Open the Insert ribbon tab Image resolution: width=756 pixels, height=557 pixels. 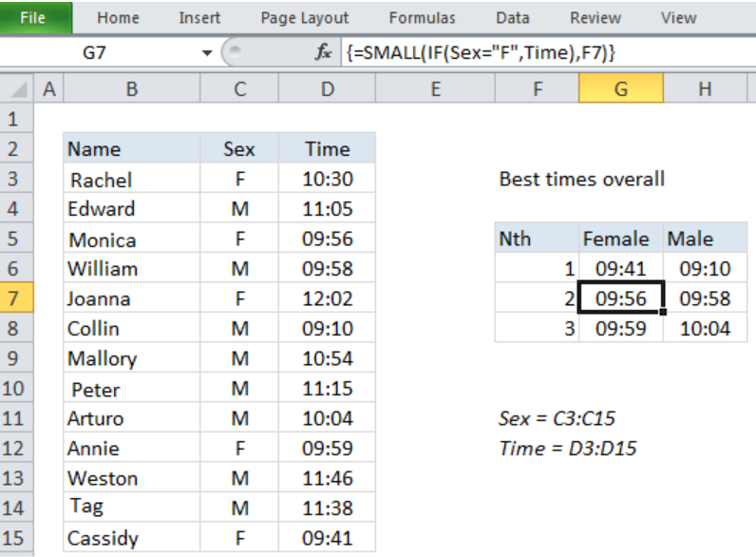point(199,18)
